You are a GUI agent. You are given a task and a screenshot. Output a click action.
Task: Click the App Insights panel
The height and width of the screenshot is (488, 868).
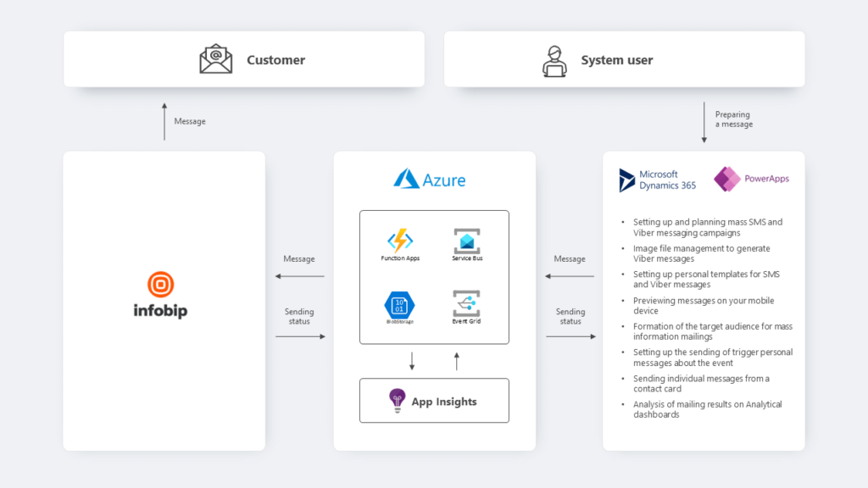[434, 400]
